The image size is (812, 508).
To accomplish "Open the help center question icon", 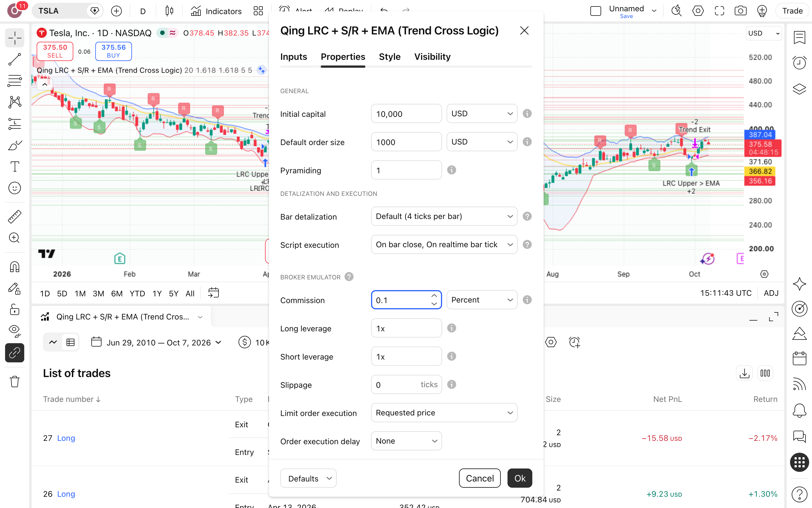I will point(799,494).
